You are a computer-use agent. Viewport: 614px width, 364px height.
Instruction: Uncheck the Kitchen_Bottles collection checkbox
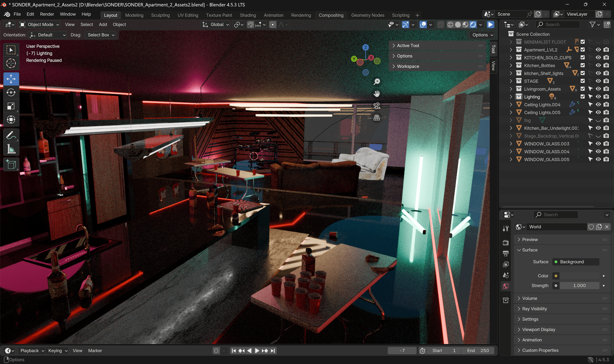(582, 65)
